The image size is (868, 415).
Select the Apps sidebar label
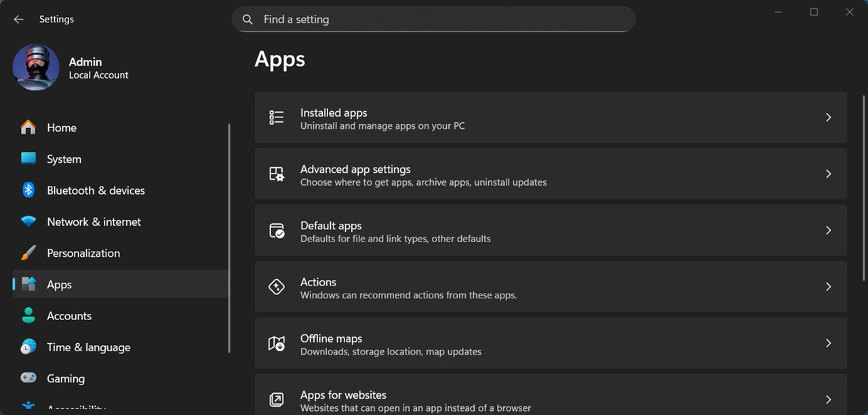point(59,285)
